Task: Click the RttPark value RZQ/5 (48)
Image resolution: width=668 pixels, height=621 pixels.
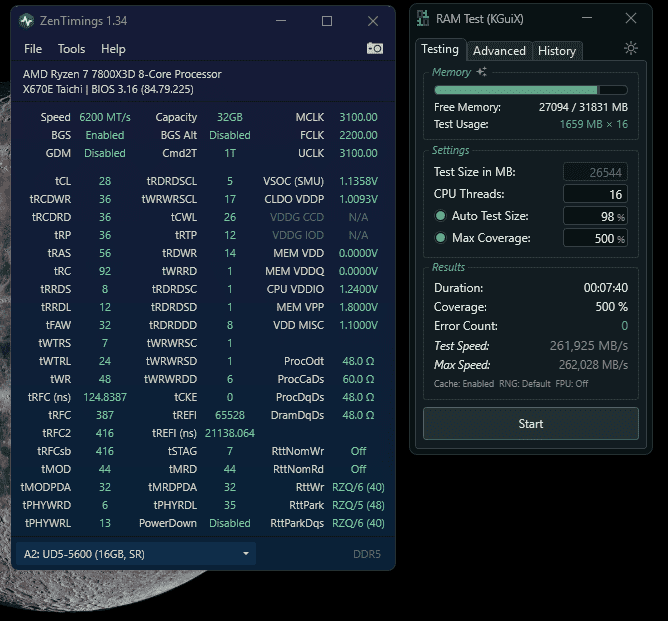Action: tap(358, 505)
